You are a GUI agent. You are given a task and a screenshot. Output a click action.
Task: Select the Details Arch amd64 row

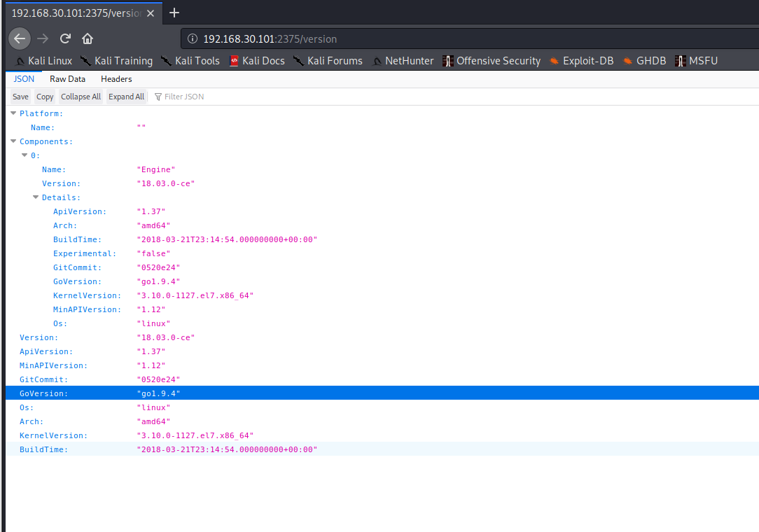click(x=382, y=225)
